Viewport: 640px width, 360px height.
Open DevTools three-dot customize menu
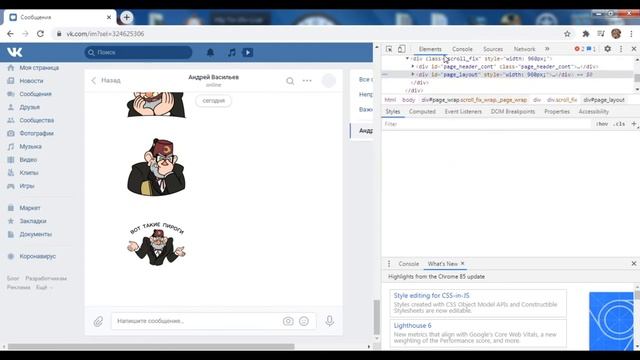[x=621, y=49]
